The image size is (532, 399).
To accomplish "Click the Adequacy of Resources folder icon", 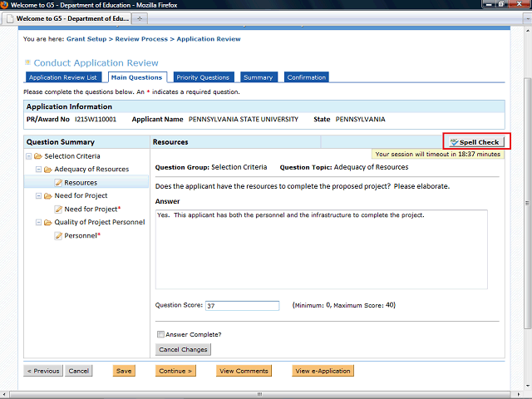I will pyautogui.click(x=48, y=170).
